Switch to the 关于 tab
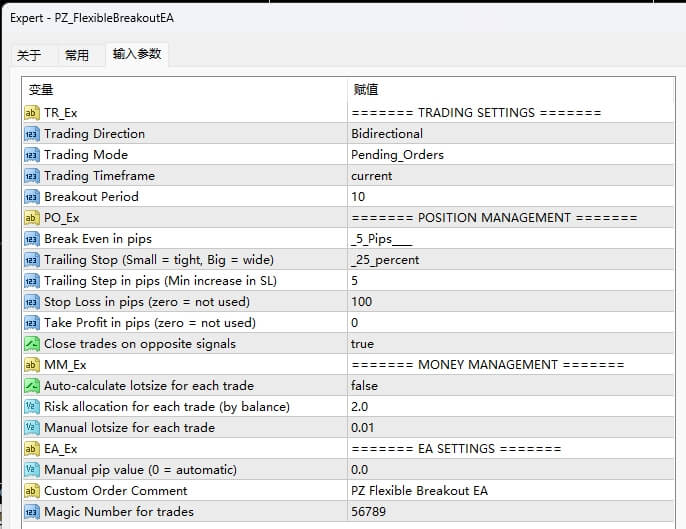Viewport: 686px width, 529px height. [30, 55]
